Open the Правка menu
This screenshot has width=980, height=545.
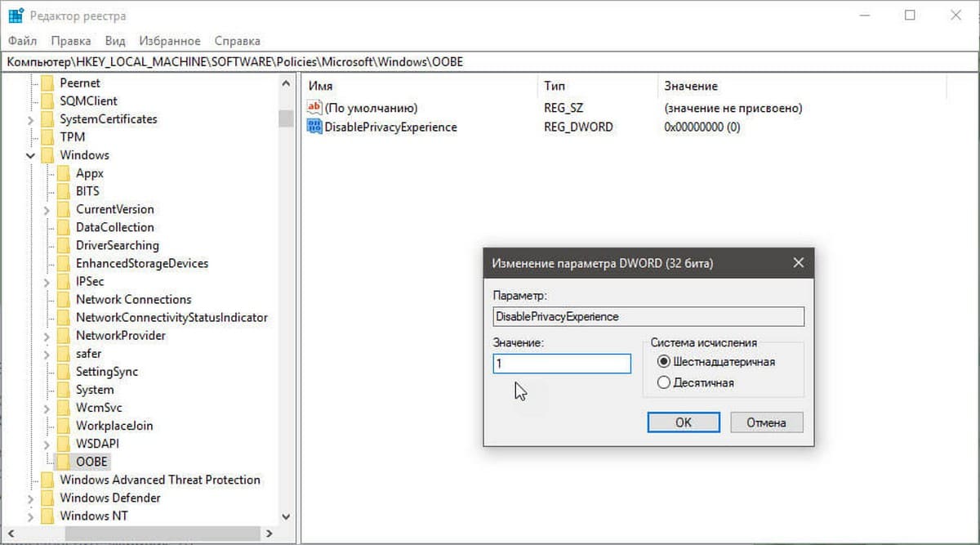click(71, 41)
